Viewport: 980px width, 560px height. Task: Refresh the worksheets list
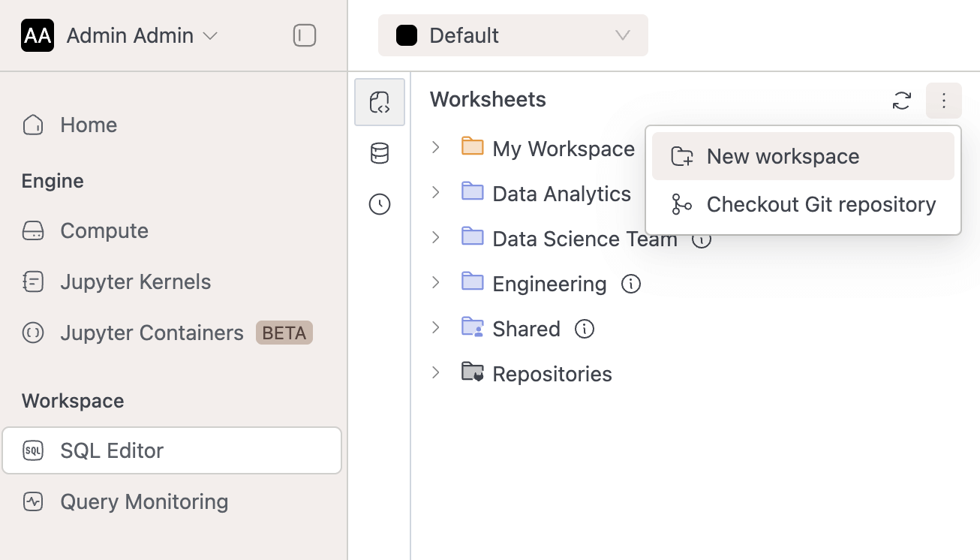pos(902,101)
